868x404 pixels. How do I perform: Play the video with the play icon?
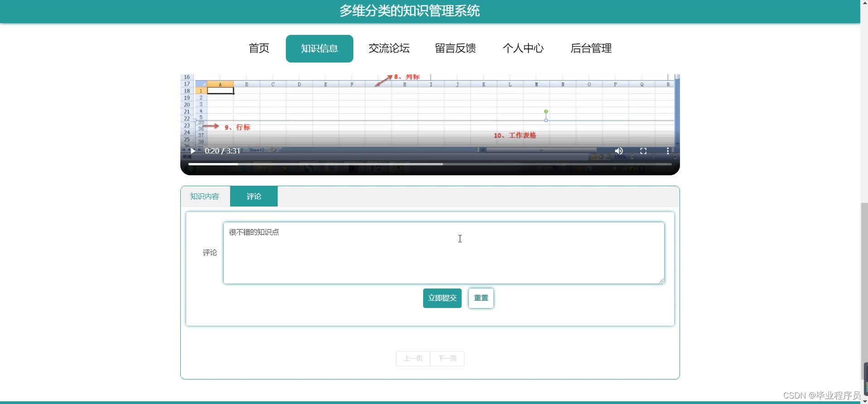pos(193,151)
